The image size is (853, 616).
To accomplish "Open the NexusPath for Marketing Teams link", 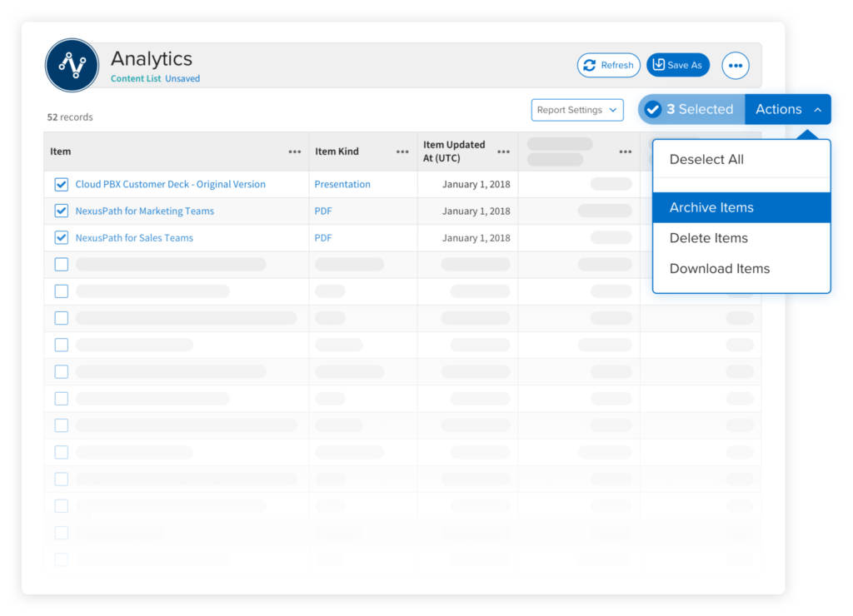I will click(x=144, y=211).
